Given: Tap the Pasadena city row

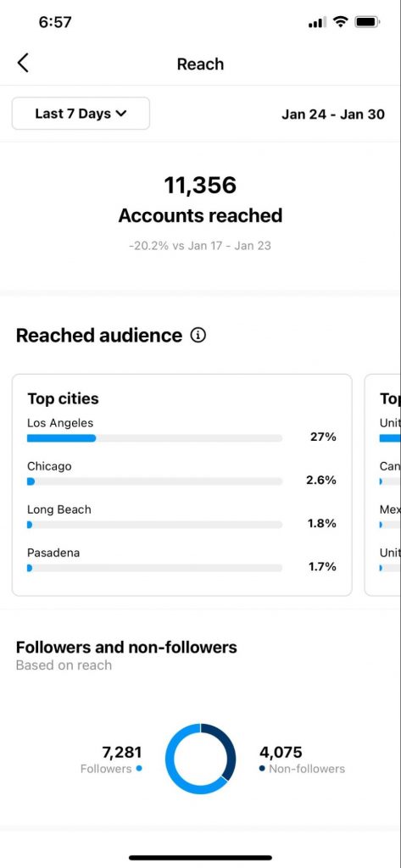Looking at the screenshot, I should (x=181, y=559).
